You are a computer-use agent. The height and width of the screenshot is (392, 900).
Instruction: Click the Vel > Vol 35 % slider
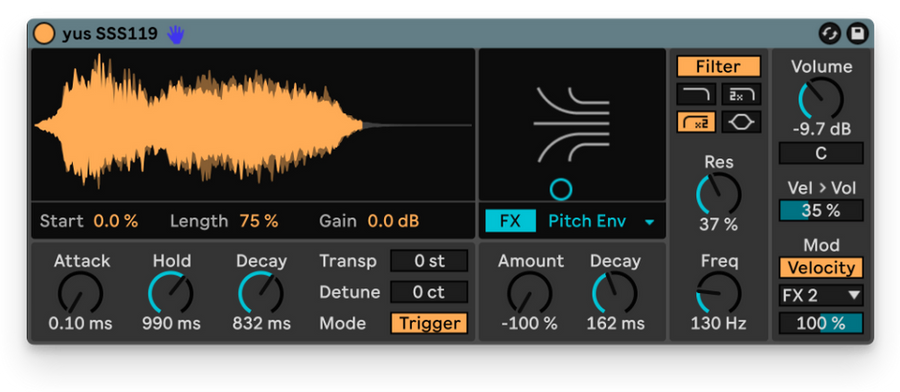(x=821, y=211)
